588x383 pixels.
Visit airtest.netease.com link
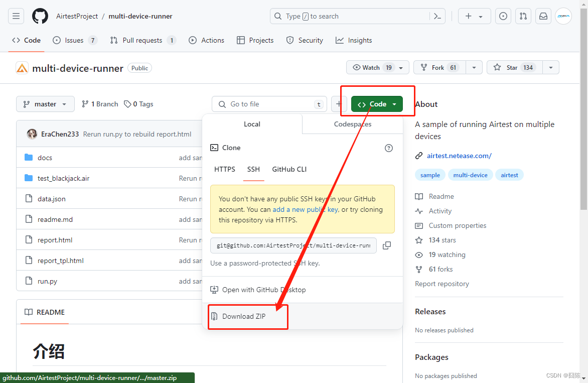pyautogui.click(x=459, y=156)
